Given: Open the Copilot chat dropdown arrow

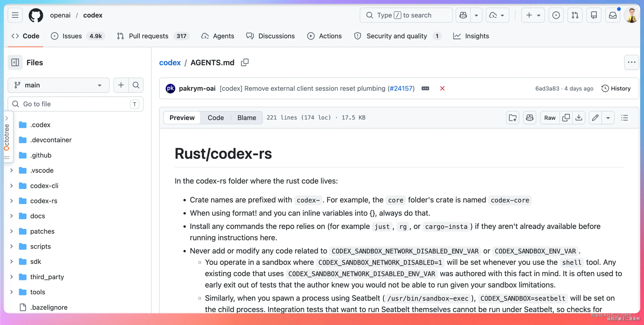Looking at the screenshot, I should pos(476,15).
